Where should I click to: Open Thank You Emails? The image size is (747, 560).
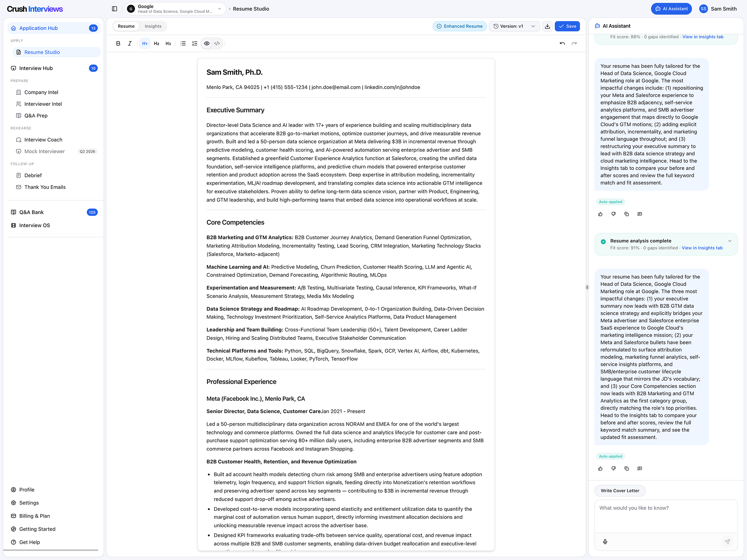pyautogui.click(x=57, y=187)
